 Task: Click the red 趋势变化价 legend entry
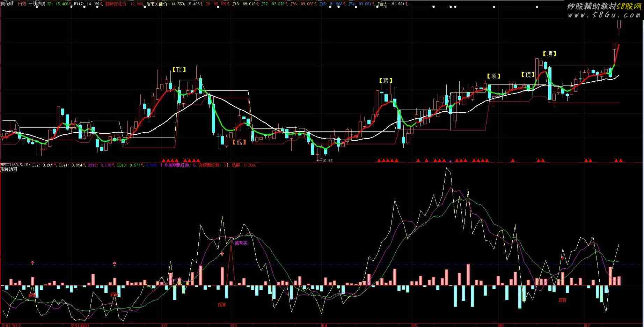point(124,4)
